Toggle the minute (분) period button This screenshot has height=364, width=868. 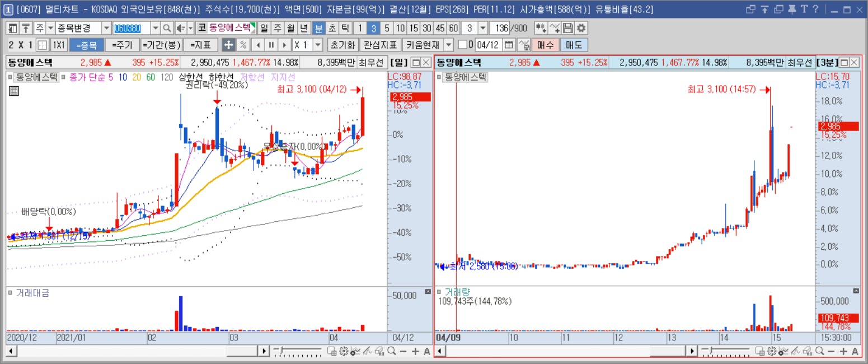pos(318,28)
